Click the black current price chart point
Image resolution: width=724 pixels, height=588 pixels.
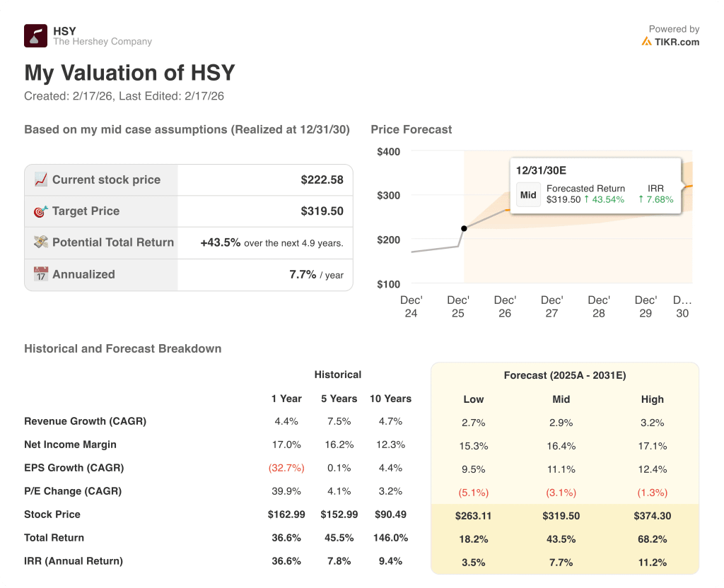coord(464,228)
